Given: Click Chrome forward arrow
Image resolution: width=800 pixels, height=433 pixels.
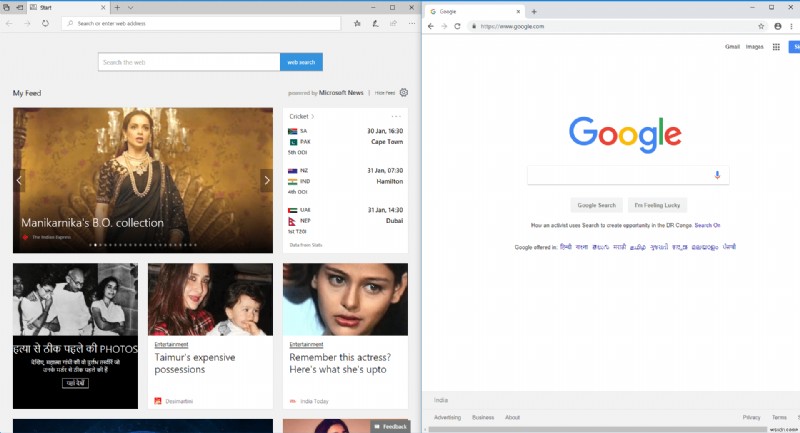Looking at the screenshot, I should click(x=444, y=27).
